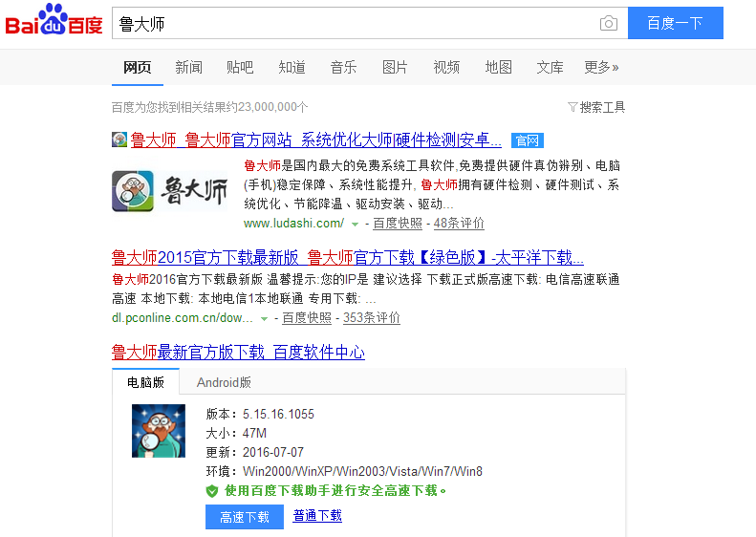Click the green shield safety icon

211,491
